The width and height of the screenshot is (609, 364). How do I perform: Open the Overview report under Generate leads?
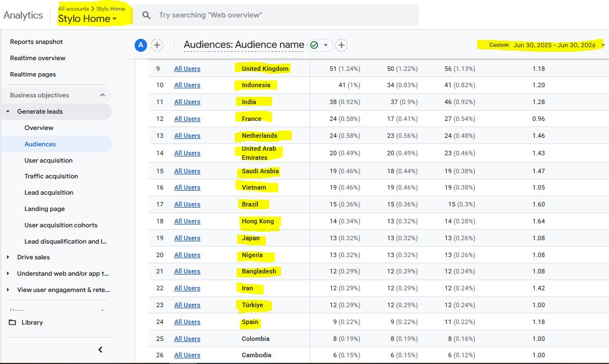pos(39,128)
